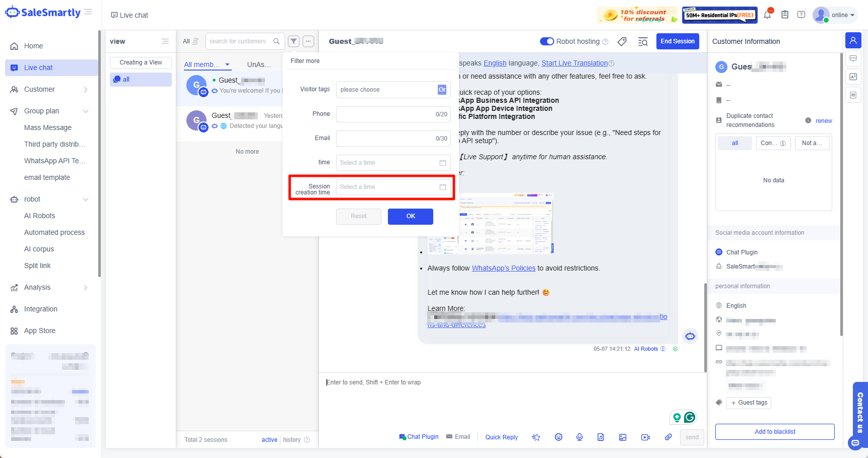
Task: Expand the Customer menu section
Action: pos(50,89)
